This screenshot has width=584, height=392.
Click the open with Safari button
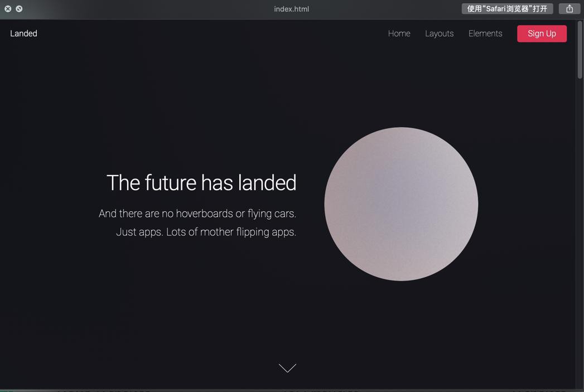507,8
